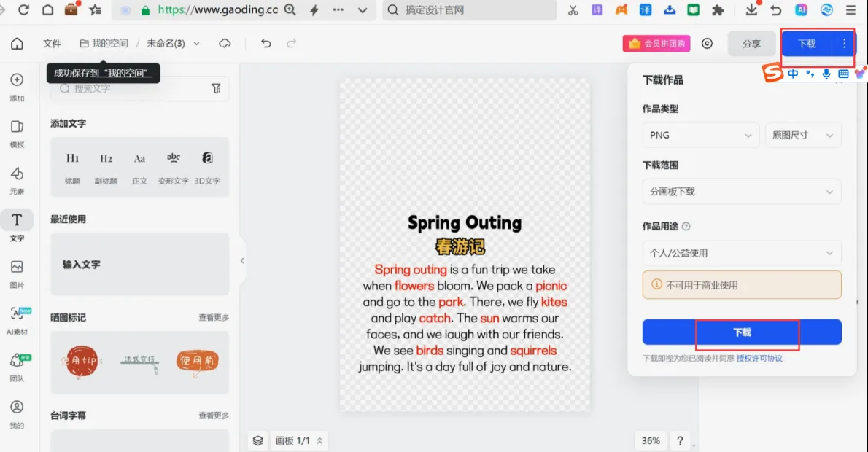This screenshot has height=452, width=868.
Task: Click the top-right blue 下载 button
Action: point(807,44)
